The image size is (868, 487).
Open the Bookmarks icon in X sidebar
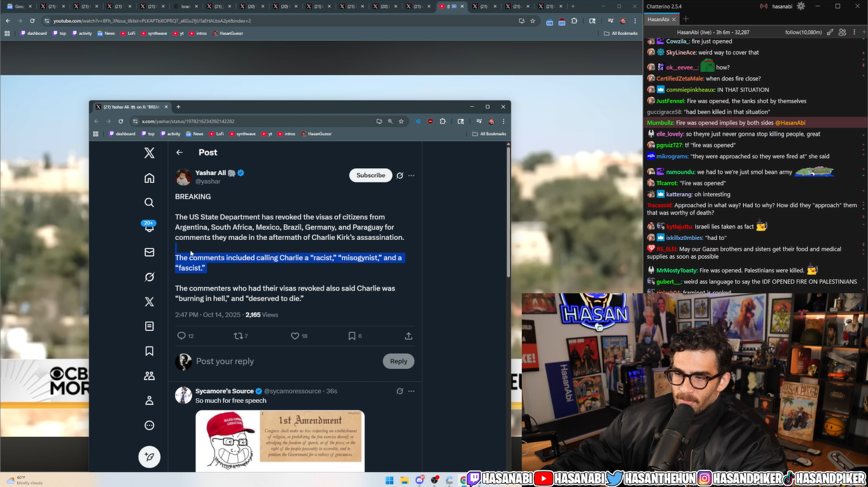[x=150, y=351]
